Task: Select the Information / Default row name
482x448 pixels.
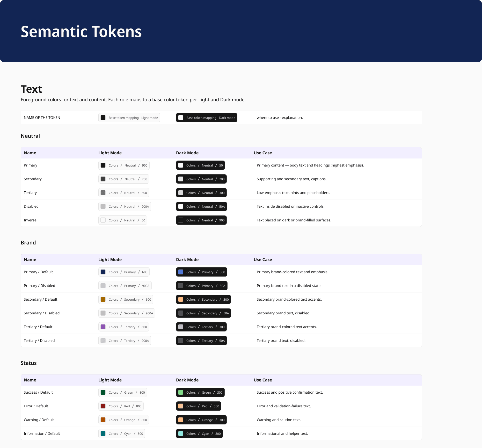Action: point(42,433)
